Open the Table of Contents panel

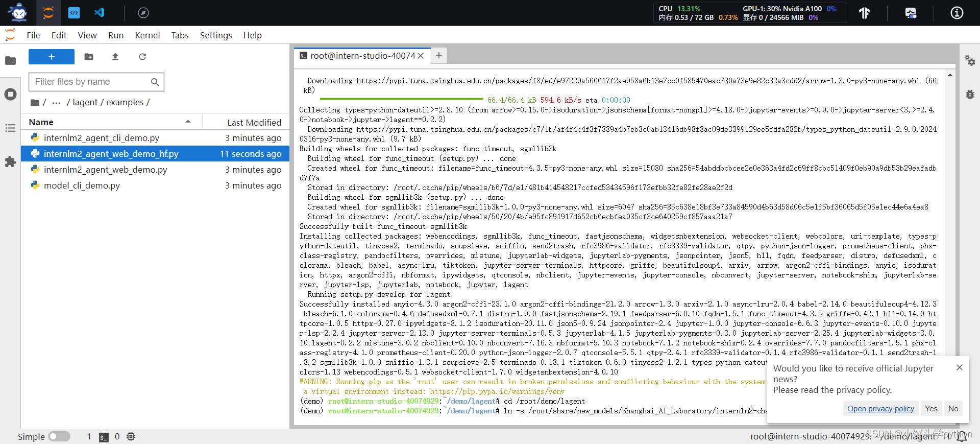click(x=10, y=128)
